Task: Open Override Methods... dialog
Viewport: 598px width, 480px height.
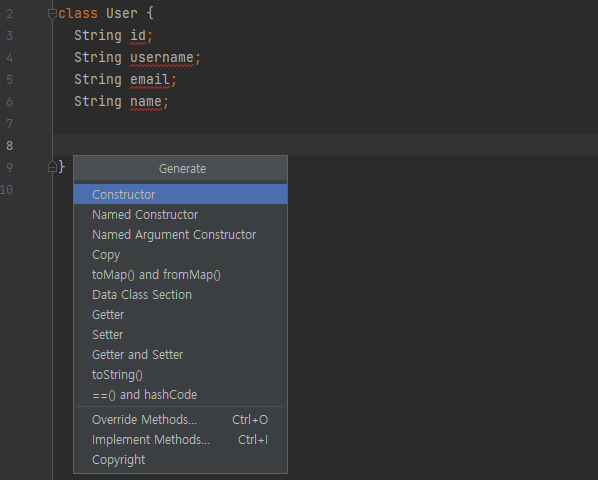Action: (x=180, y=420)
